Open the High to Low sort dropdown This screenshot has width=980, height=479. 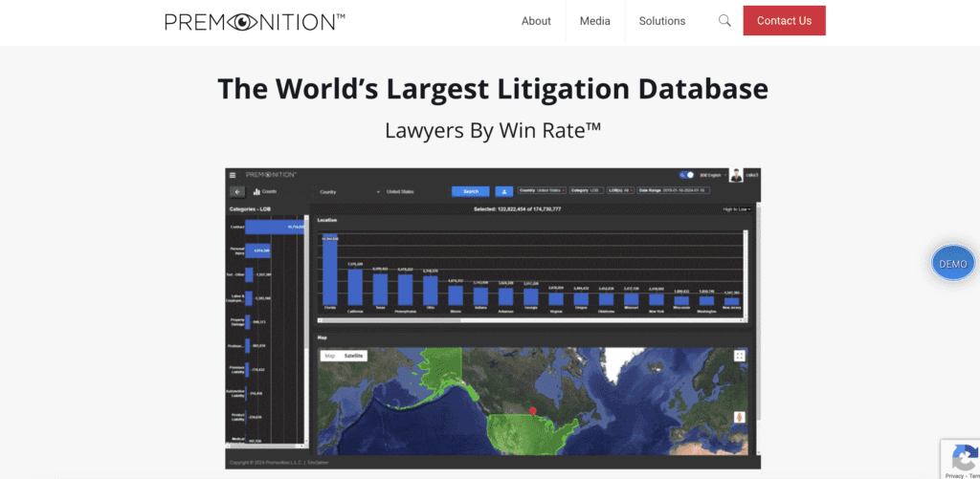pos(736,209)
